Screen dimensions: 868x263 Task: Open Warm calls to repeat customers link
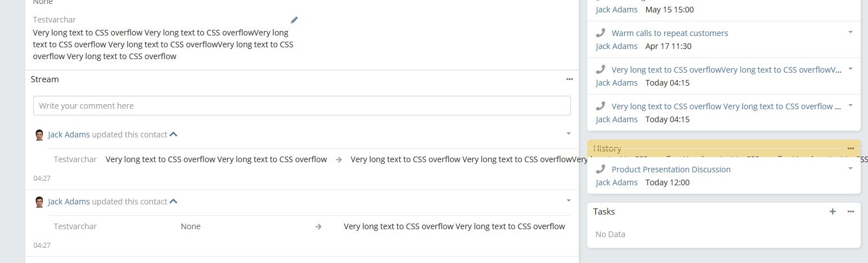(x=669, y=33)
